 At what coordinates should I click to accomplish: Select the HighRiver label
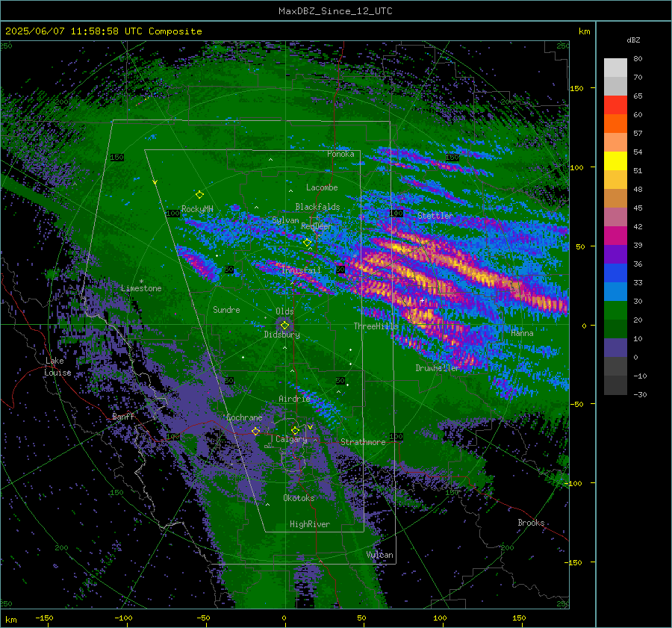309,524
